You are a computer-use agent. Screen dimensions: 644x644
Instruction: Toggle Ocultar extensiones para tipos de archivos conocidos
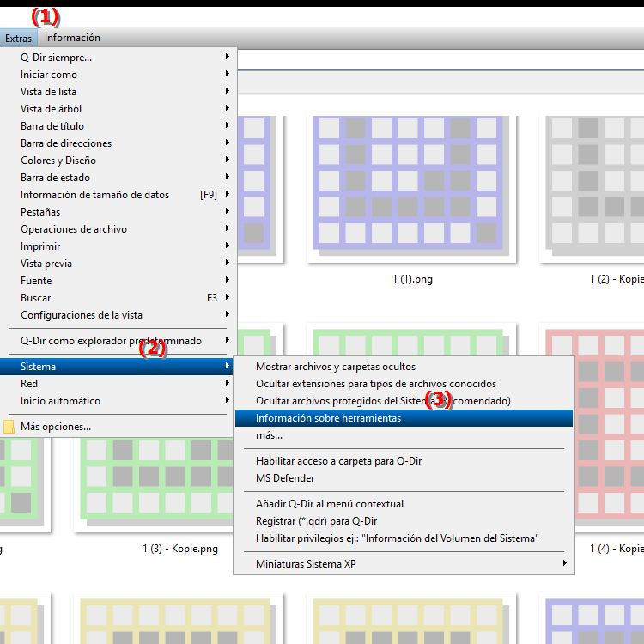404,384
